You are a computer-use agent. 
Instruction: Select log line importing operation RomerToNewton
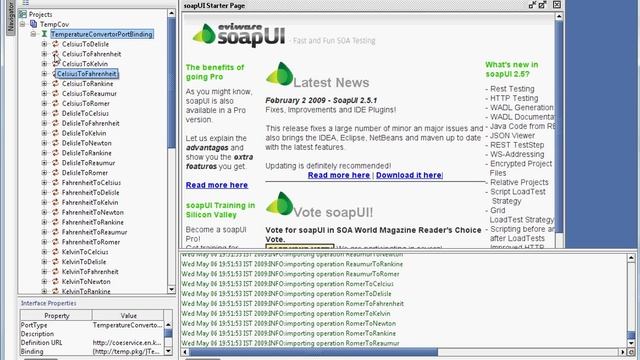click(289, 323)
